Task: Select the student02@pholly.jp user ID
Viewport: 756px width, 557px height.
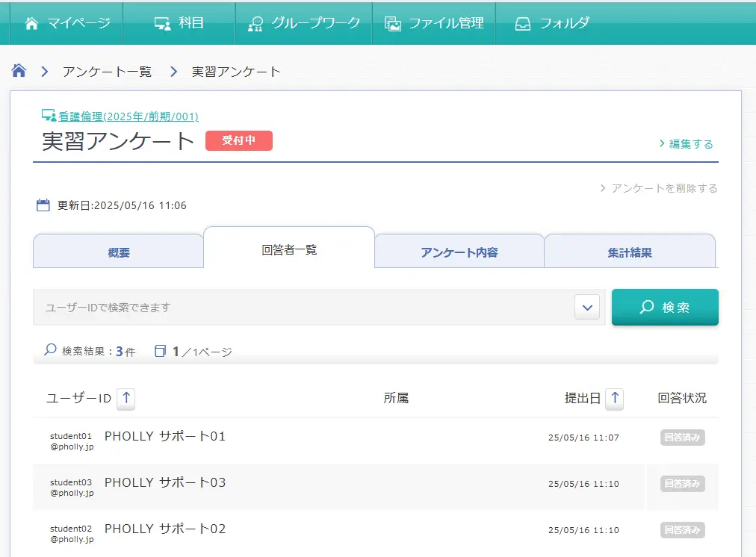Action: (x=72, y=534)
